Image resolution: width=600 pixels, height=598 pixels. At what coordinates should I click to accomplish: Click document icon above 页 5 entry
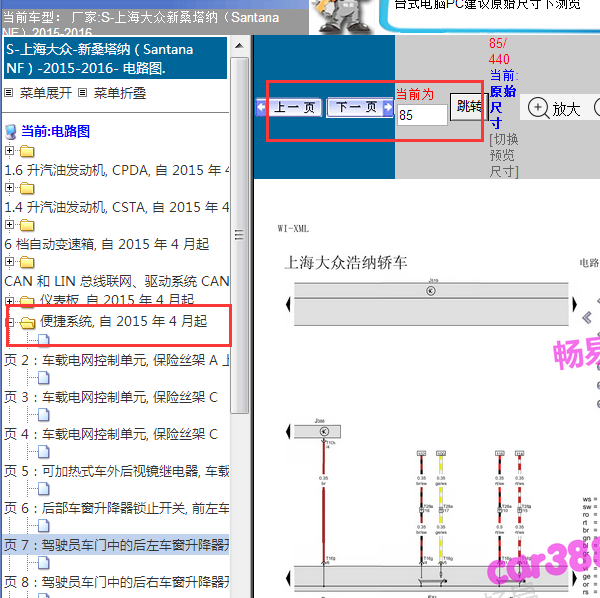44,452
